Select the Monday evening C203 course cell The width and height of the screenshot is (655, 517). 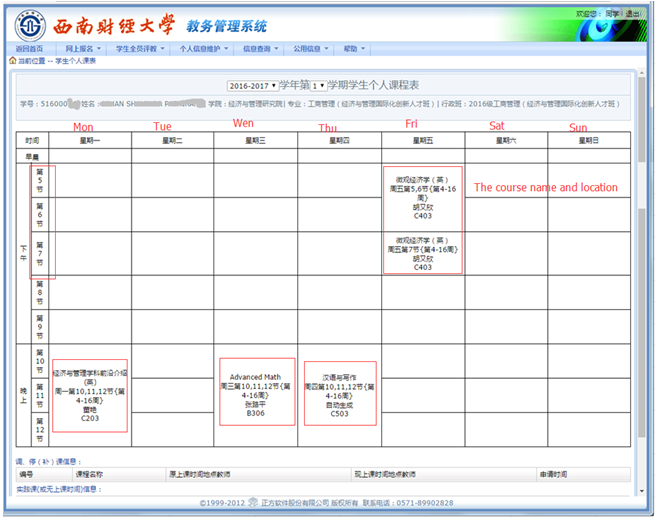pos(90,395)
